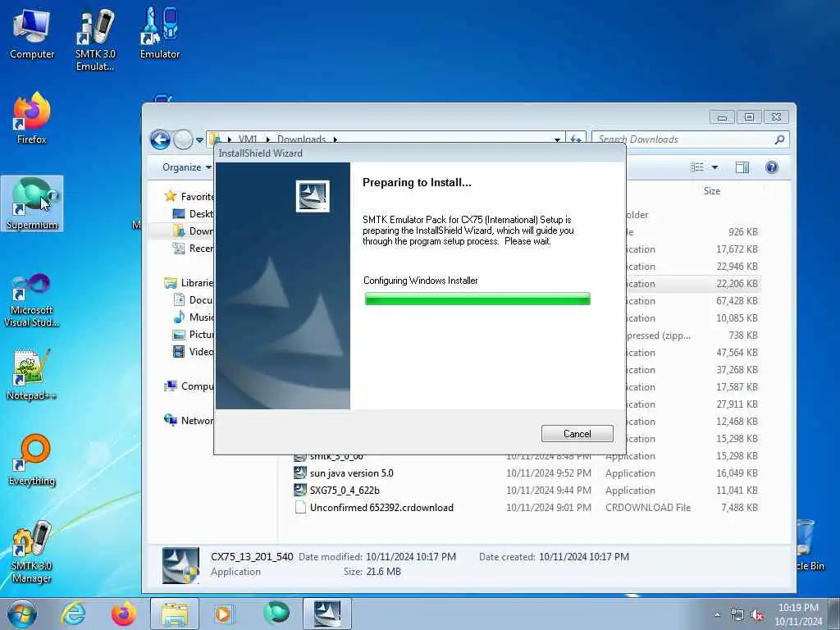
Task: Click the muted volume icon in the system tray
Action: point(757,615)
